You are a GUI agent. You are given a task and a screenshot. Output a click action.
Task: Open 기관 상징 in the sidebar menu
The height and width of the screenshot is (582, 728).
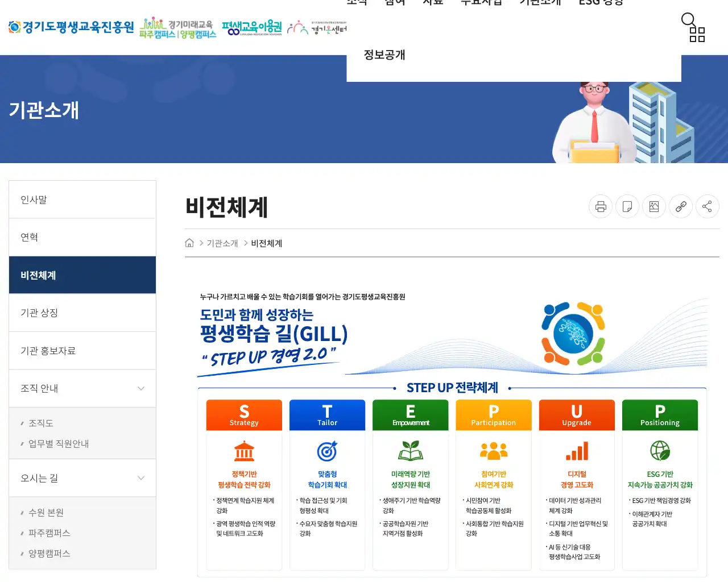coord(82,313)
